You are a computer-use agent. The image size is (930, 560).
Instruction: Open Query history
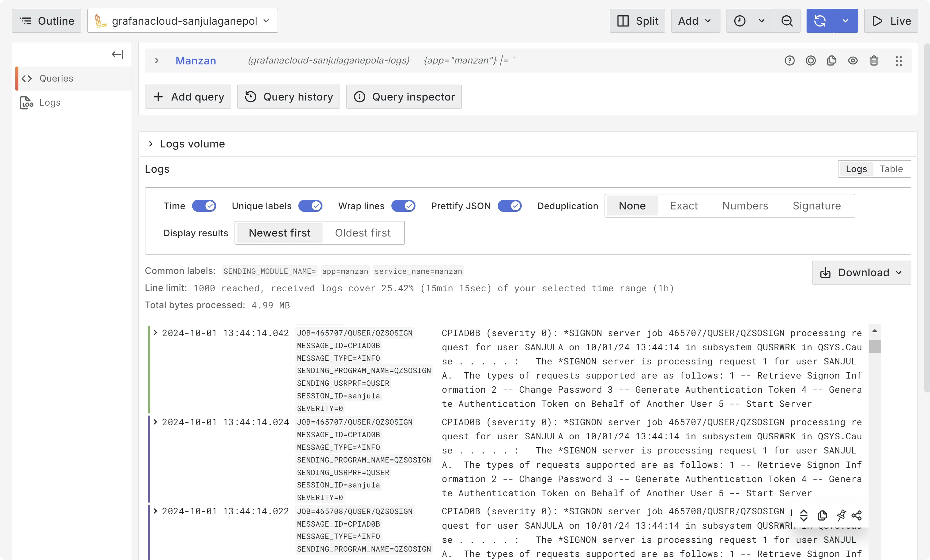[288, 97]
